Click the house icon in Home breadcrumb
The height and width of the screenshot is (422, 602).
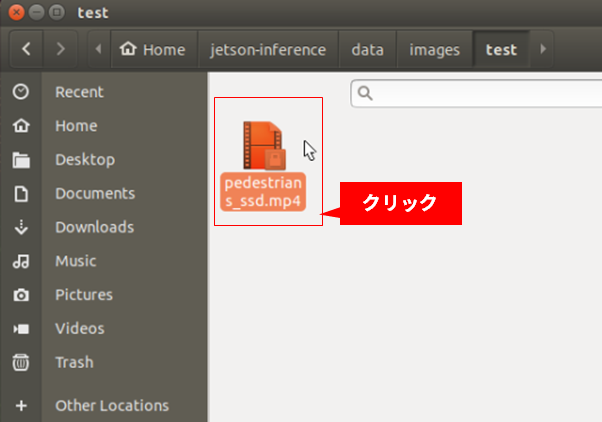click(x=128, y=48)
